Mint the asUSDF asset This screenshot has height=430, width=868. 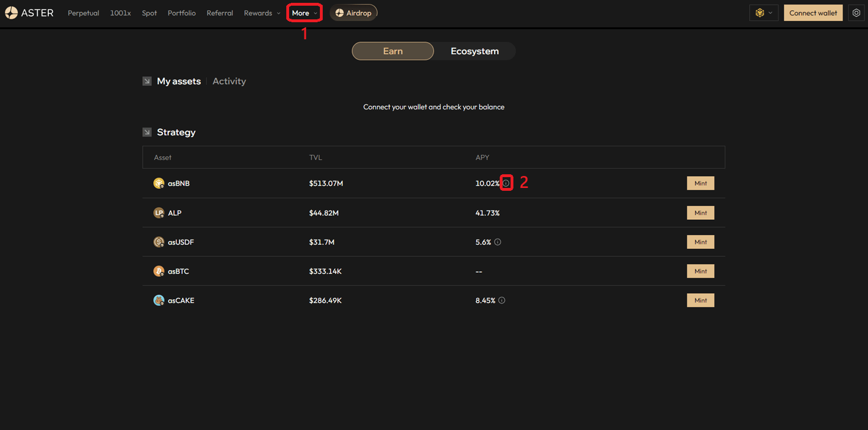pos(700,242)
